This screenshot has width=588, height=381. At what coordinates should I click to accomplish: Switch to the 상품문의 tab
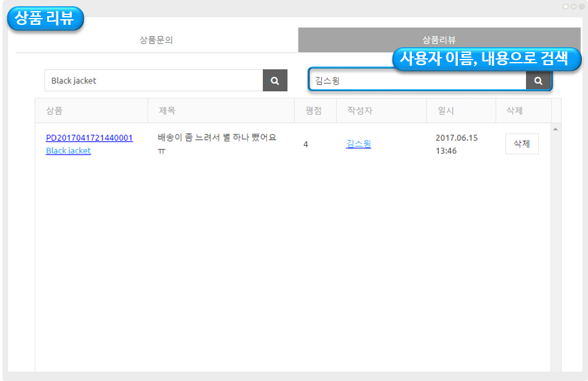[x=156, y=40]
